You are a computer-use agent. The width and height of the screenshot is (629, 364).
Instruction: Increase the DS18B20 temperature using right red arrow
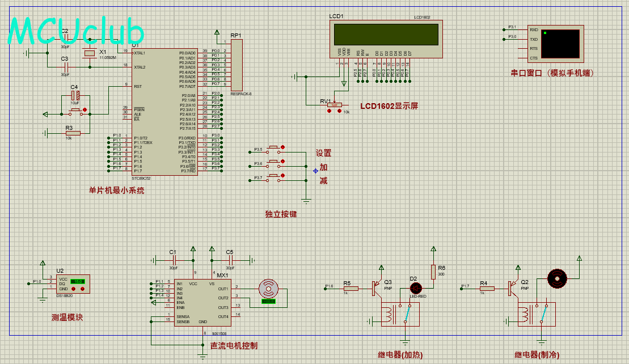[83, 289]
